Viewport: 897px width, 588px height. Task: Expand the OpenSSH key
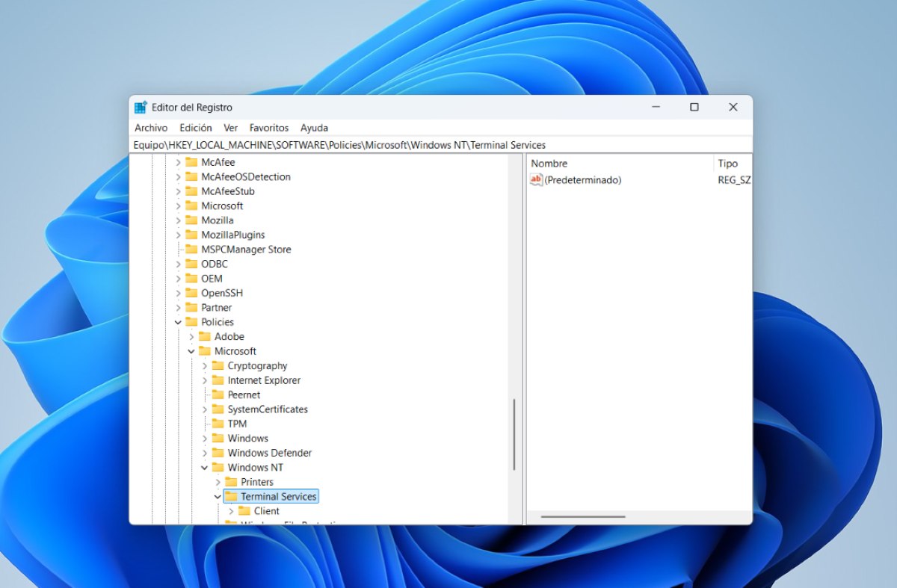pos(178,293)
